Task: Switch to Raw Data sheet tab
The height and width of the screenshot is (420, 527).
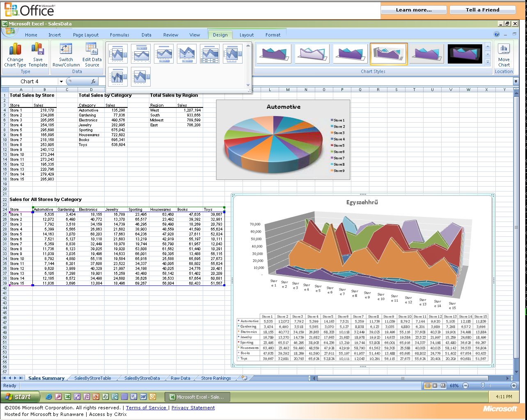Action: (181, 378)
